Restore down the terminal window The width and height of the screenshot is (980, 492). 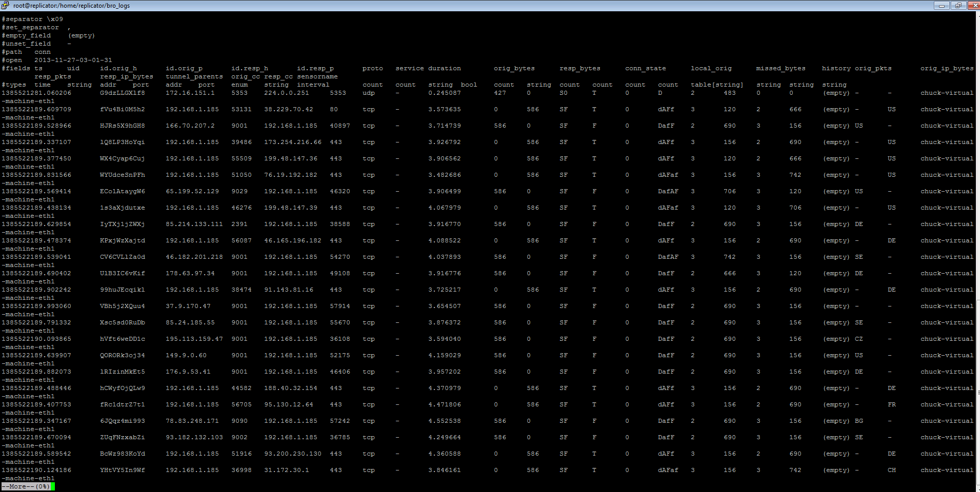[x=958, y=5]
